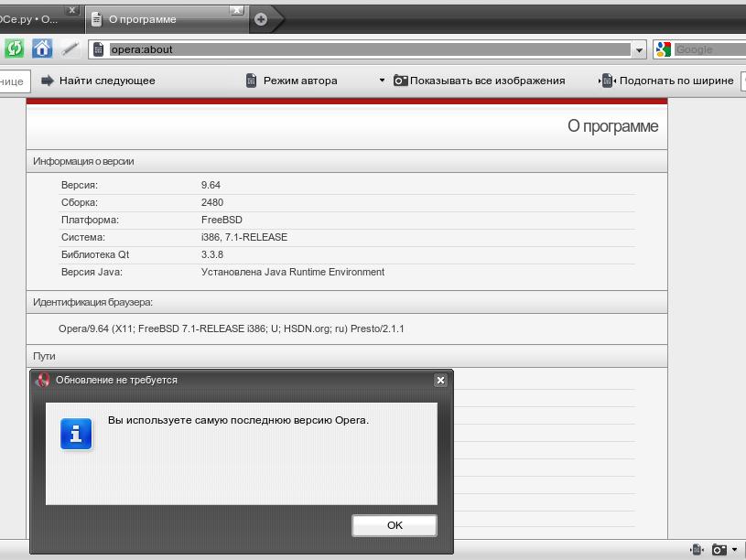The width and height of the screenshot is (746, 560).
Task: Expand the dropdown arrow next to 'Режим автора'
Action: click(382, 81)
